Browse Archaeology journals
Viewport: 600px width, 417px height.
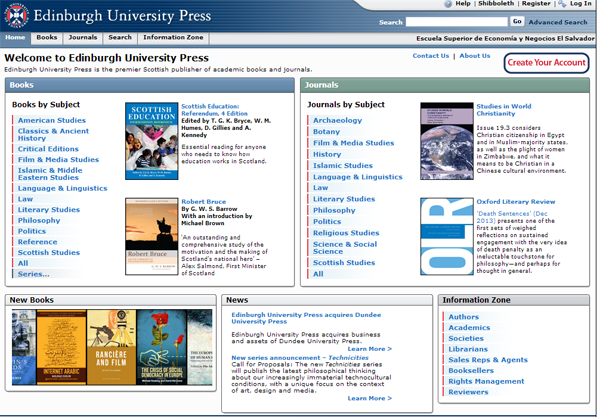click(337, 121)
